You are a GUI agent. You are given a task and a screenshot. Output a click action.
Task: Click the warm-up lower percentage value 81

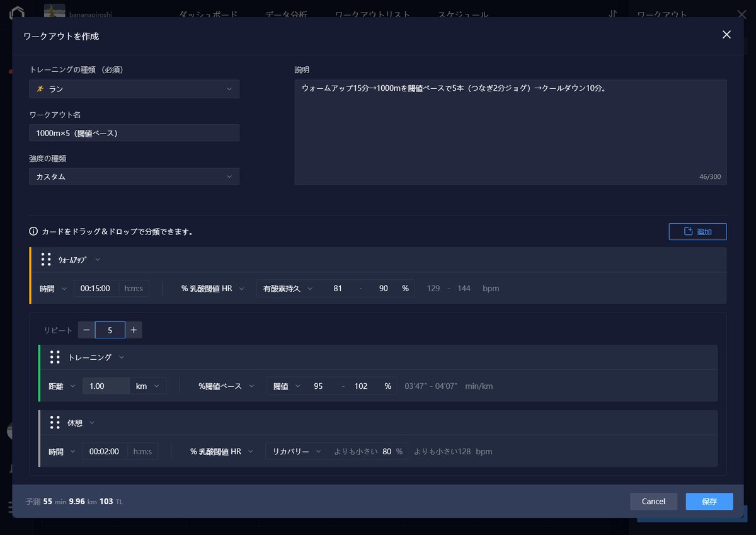click(338, 289)
